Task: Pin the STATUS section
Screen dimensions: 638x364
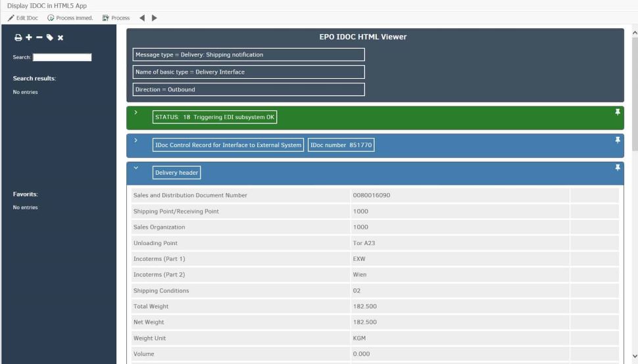Action: pyautogui.click(x=617, y=112)
